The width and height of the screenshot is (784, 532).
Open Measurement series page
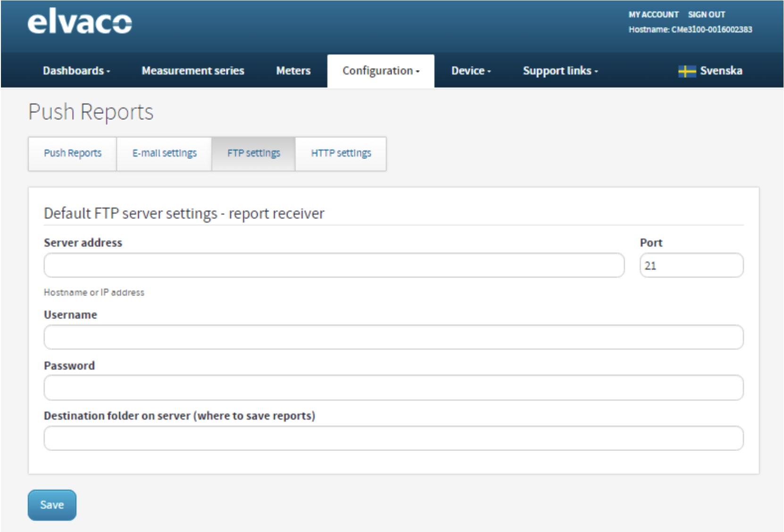(193, 71)
